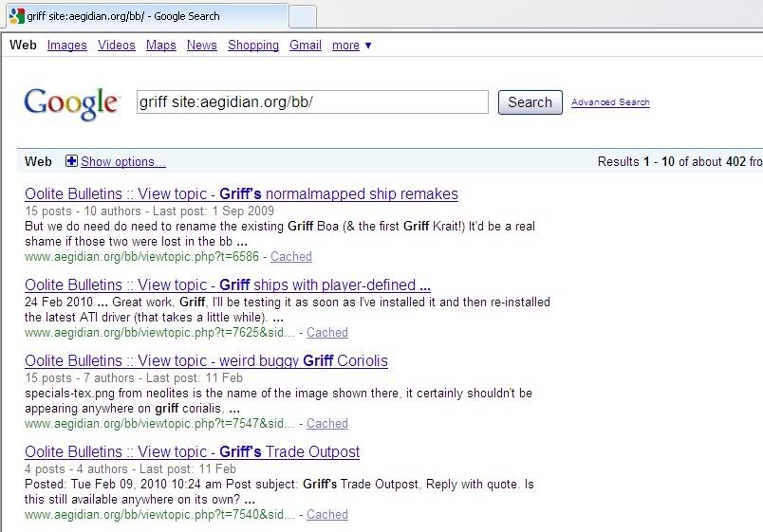763x532 pixels.
Task: Open the Maps search category
Action: (x=161, y=46)
